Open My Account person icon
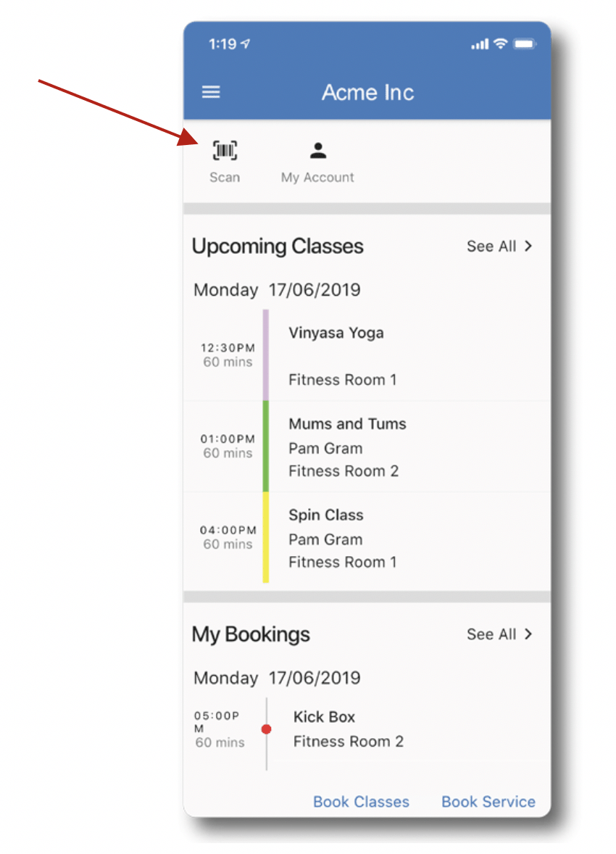The width and height of the screenshot is (616, 854). point(318,150)
